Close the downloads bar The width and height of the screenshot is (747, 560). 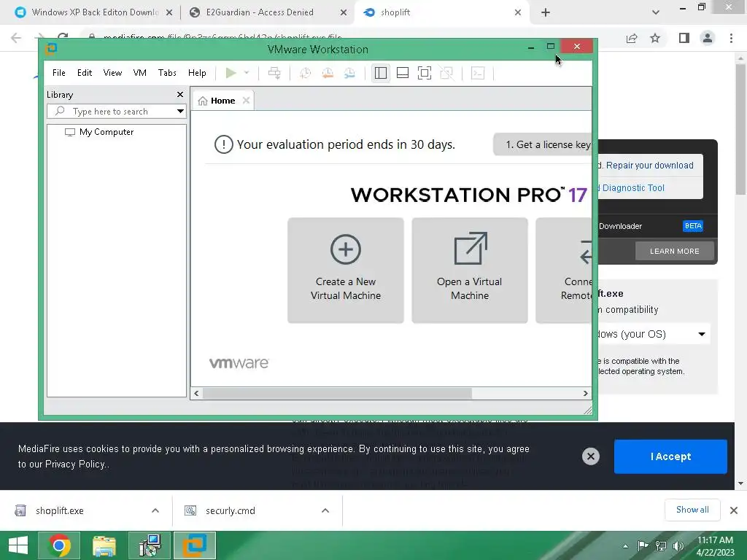734,510
